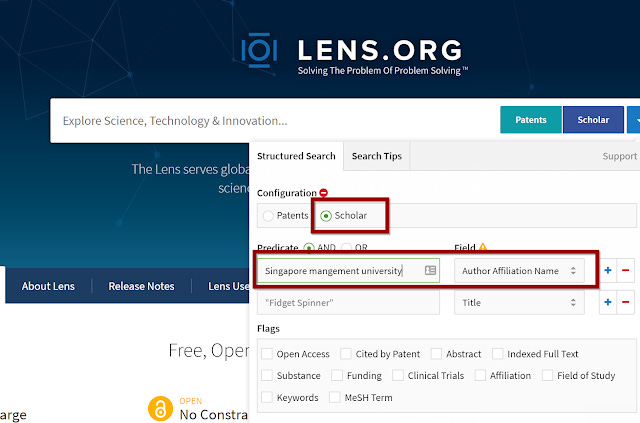The width and height of the screenshot is (640, 423).
Task: Add a row after Title field with plus
Action: click(x=608, y=302)
